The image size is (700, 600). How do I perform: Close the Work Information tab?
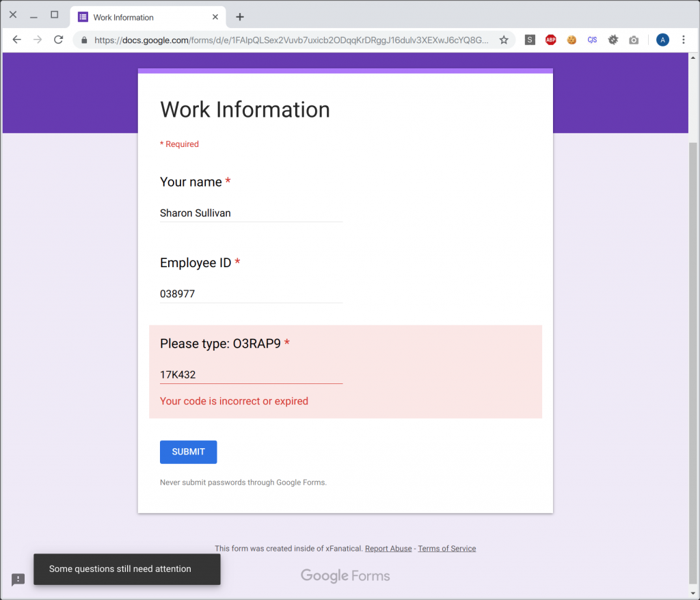(215, 17)
